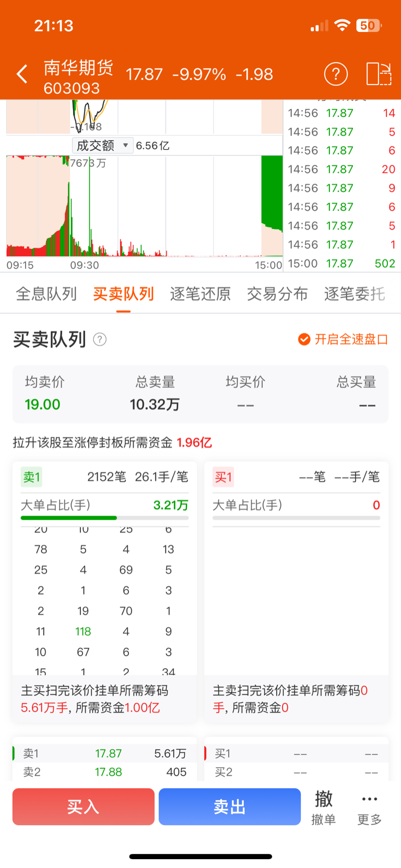Tap the 6.56亿 turnover value
This screenshot has height=868, width=401.
coord(152,146)
